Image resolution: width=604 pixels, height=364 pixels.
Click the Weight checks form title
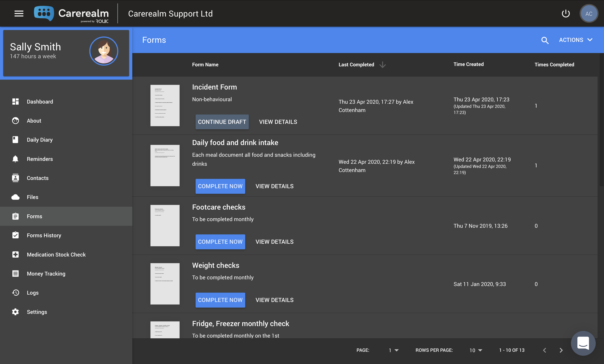[216, 265]
